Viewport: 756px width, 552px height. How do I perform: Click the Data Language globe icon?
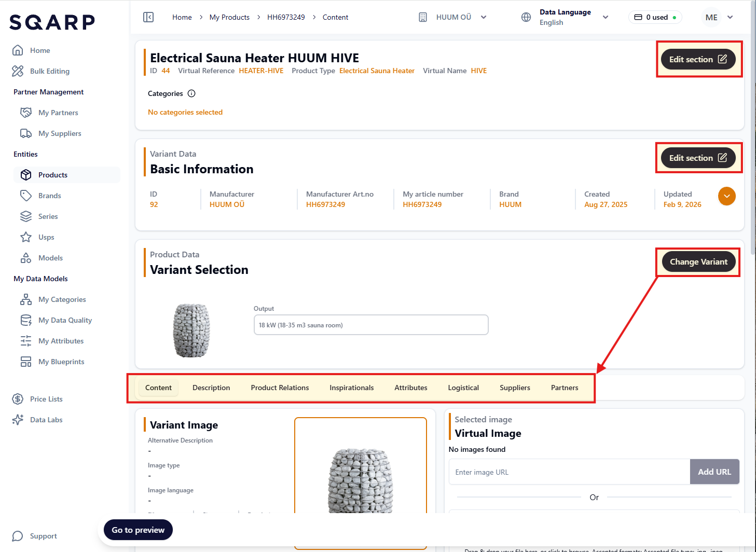coord(526,17)
